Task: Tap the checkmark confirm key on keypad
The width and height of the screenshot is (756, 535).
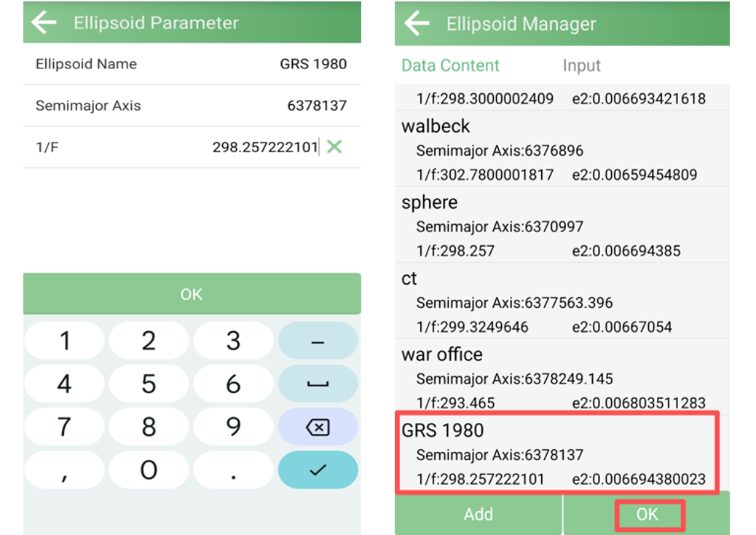Action: click(318, 470)
